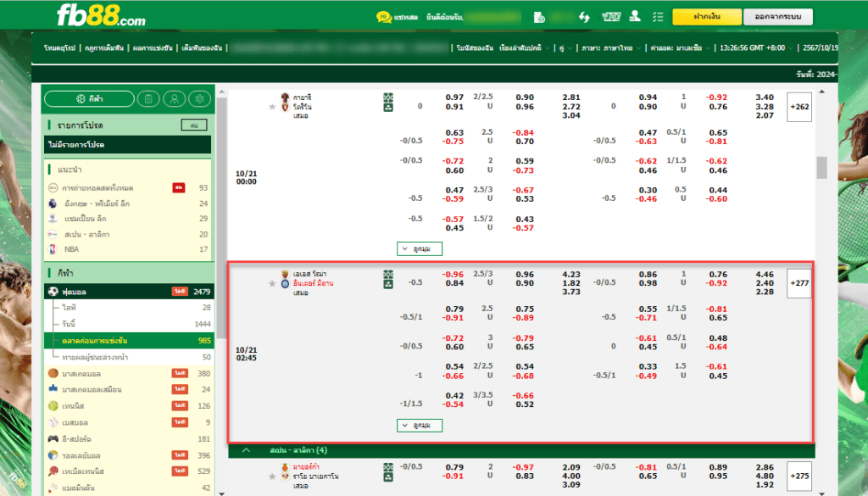Select the 4.23 home win odds for AS Roma

pos(571,274)
